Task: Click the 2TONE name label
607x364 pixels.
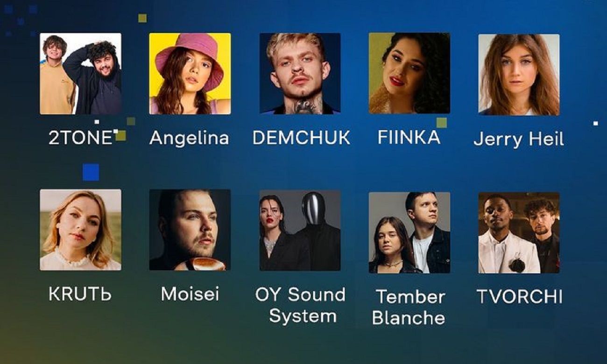Action: 80,138
